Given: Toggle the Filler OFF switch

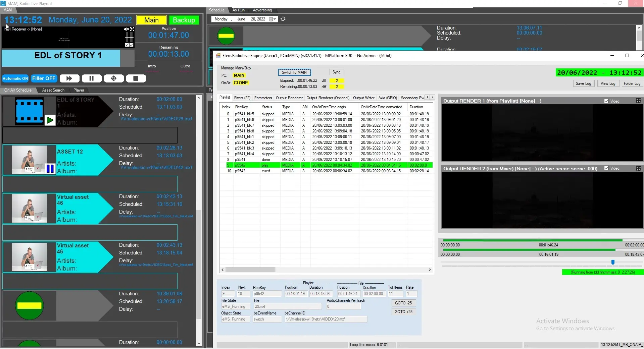Looking at the screenshot, I should (x=44, y=78).
